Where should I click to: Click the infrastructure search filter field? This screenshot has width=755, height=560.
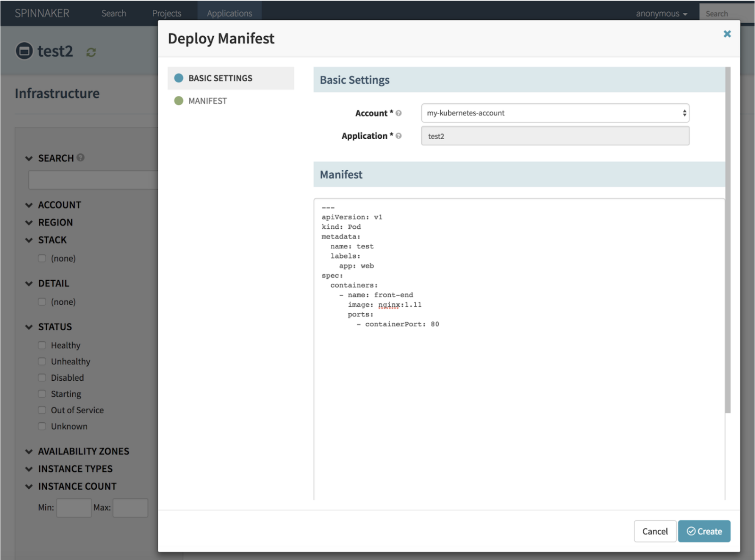tap(93, 180)
